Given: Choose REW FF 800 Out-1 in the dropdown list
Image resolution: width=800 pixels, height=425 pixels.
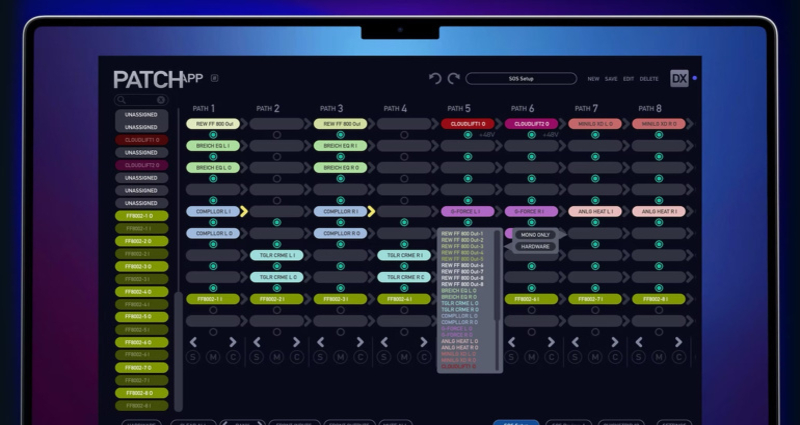Looking at the screenshot, I should (462, 234).
